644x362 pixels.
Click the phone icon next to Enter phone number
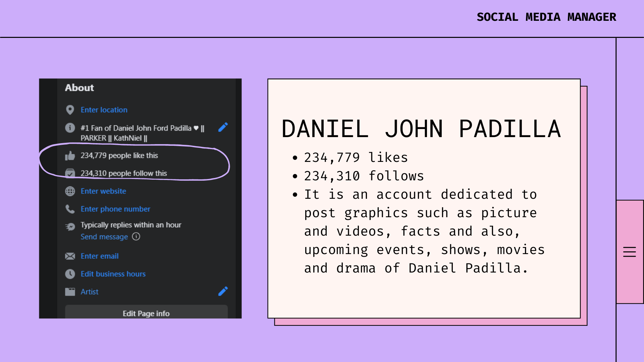click(x=70, y=209)
